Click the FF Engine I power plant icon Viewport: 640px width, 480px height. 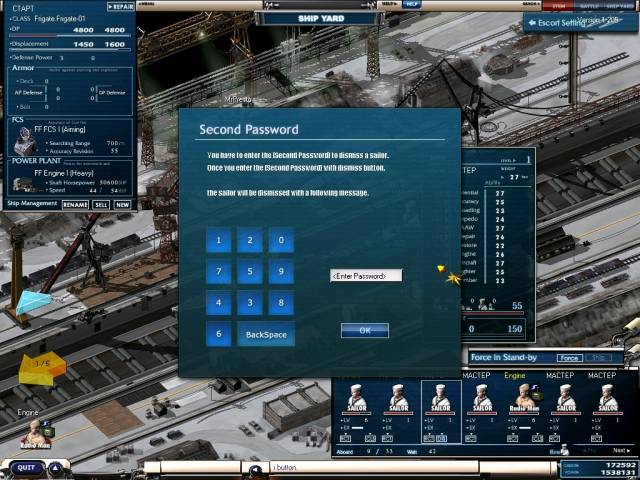(x=22, y=184)
